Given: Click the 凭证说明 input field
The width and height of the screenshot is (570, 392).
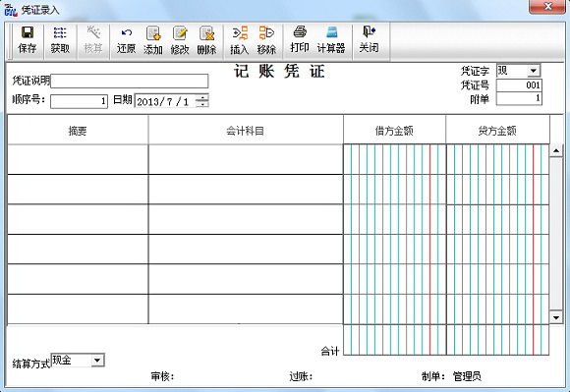Looking at the screenshot, I should 130,81.
